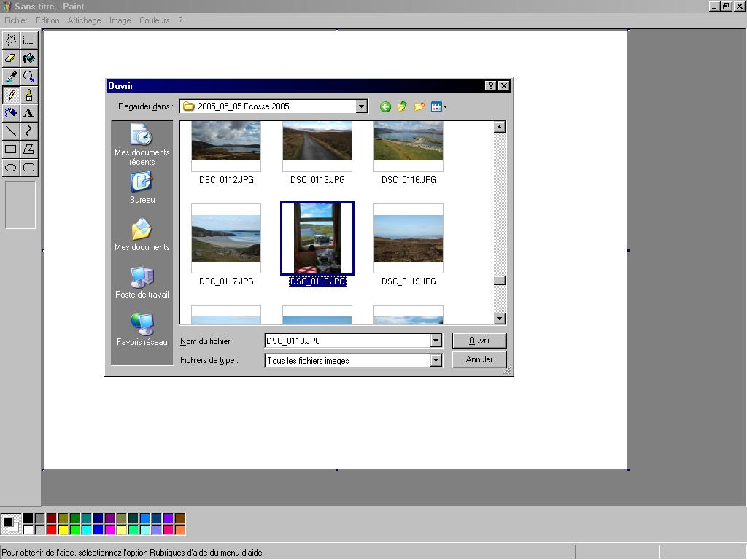Open the Couleurs menu
This screenshot has width=747, height=560.
(154, 20)
